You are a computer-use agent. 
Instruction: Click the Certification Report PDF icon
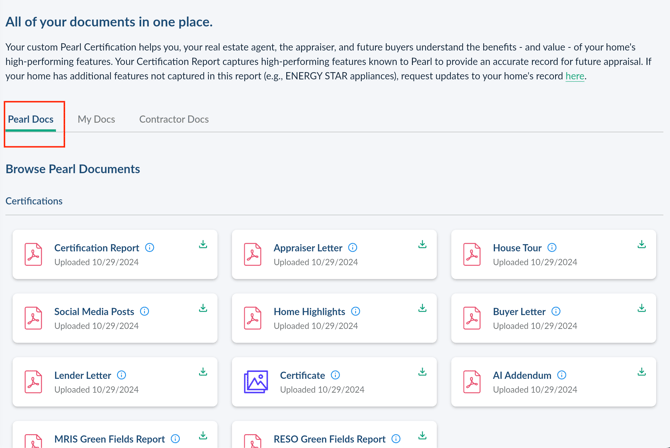click(x=34, y=254)
